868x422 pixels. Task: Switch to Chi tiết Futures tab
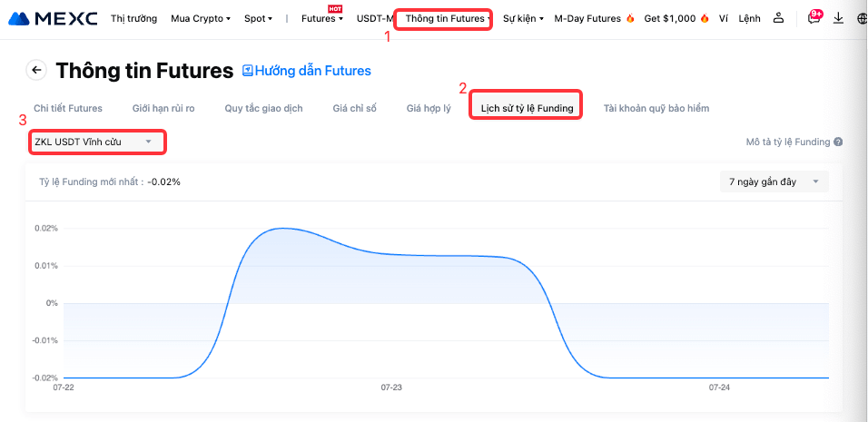coord(68,108)
